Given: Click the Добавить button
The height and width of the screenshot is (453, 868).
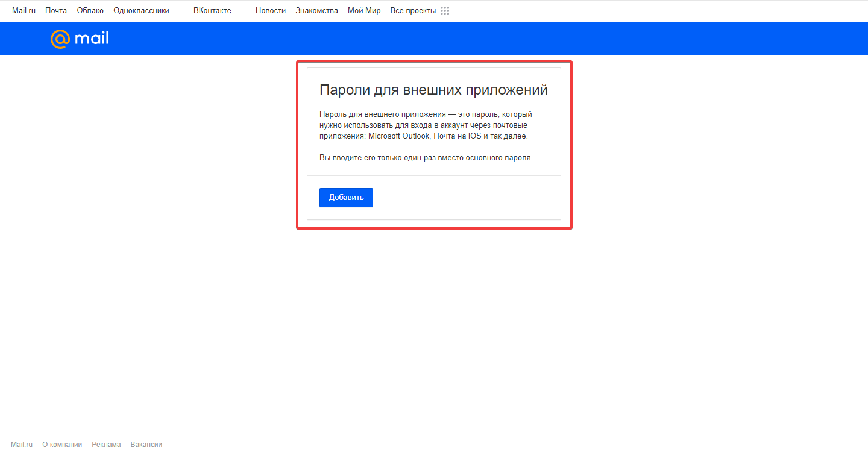Looking at the screenshot, I should coord(346,198).
